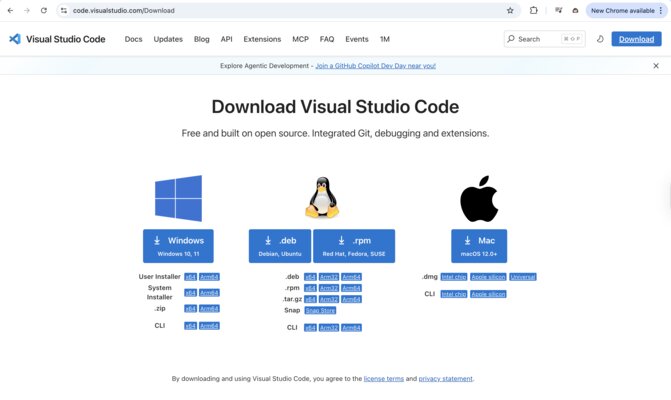Viewport: 671px width, 400px height.
Task: Open Extensions in the top navigation
Action: (x=262, y=39)
